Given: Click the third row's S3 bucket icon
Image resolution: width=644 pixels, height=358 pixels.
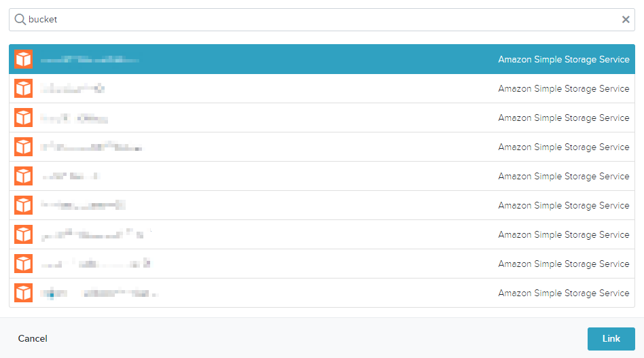Looking at the screenshot, I should coord(23,118).
